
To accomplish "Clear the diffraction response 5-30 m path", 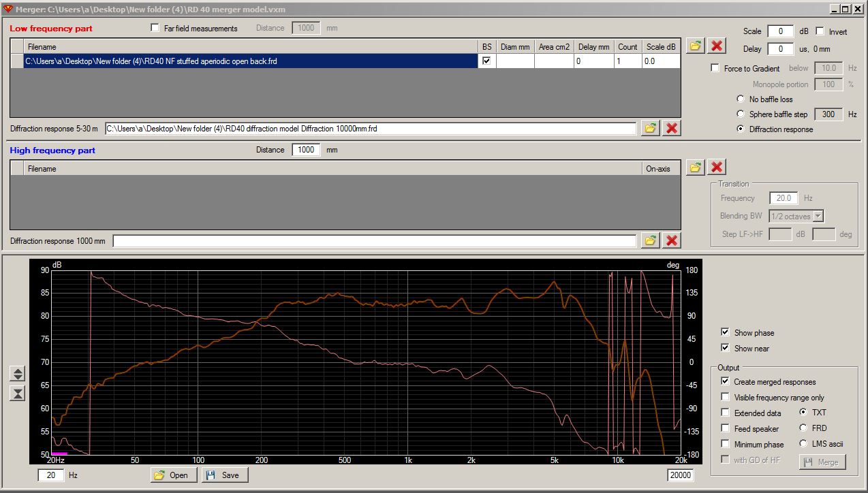I will coord(672,128).
